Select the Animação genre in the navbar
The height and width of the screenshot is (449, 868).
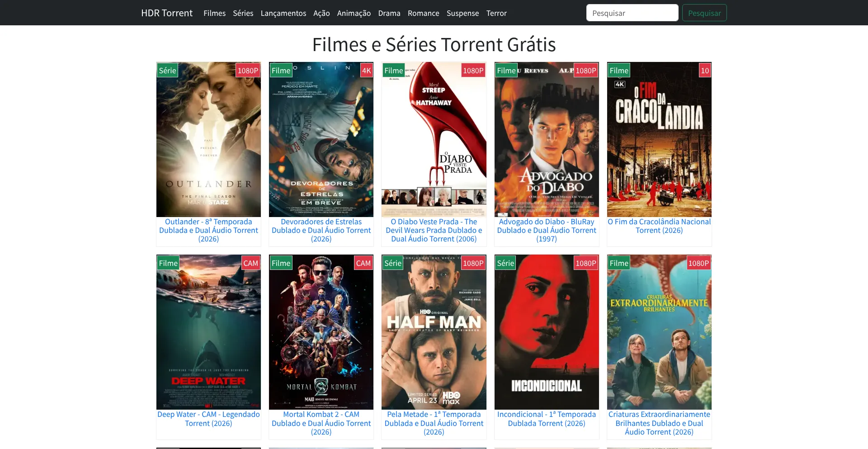(x=354, y=13)
